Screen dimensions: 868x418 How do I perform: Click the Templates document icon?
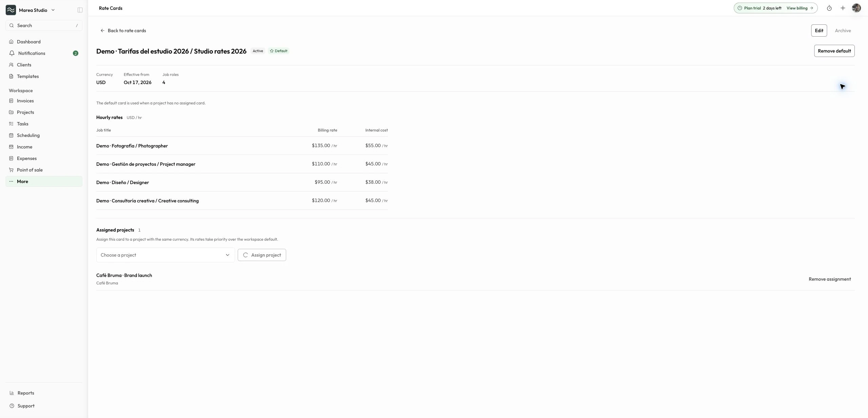[11, 76]
